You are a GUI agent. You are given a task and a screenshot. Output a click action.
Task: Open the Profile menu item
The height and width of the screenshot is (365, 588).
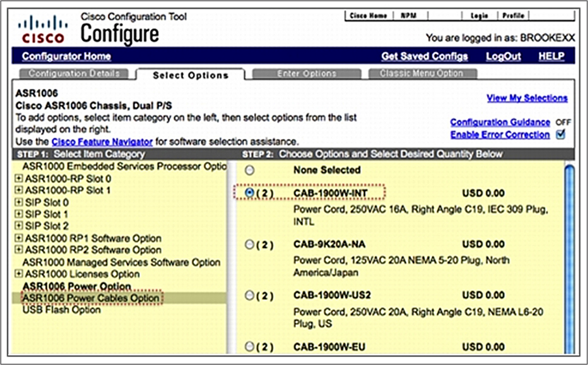513,15
